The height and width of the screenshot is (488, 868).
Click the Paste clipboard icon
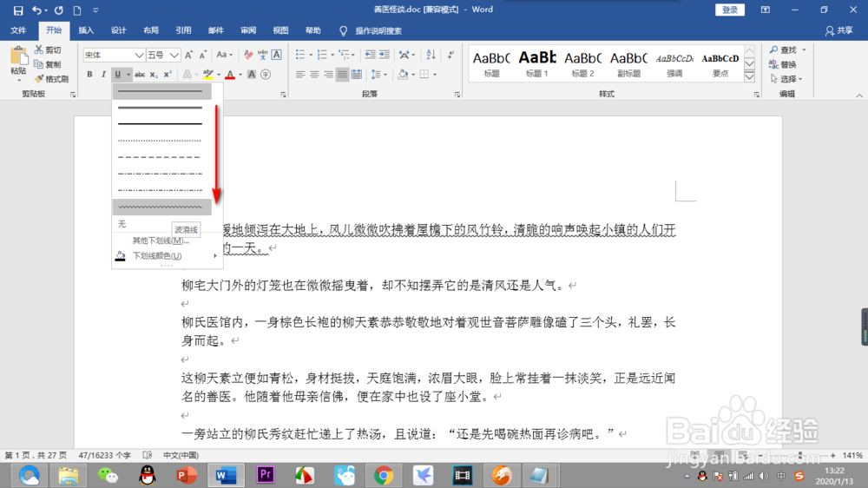point(18,56)
